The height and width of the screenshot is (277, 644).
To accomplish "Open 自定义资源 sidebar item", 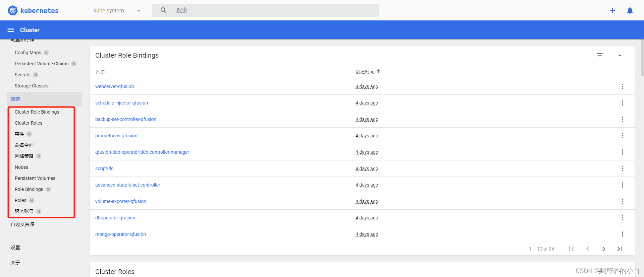I will pos(22,224).
